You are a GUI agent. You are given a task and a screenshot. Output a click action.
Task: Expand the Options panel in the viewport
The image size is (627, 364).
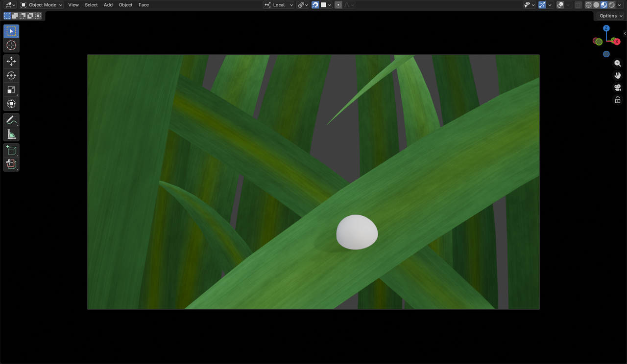tap(610, 16)
